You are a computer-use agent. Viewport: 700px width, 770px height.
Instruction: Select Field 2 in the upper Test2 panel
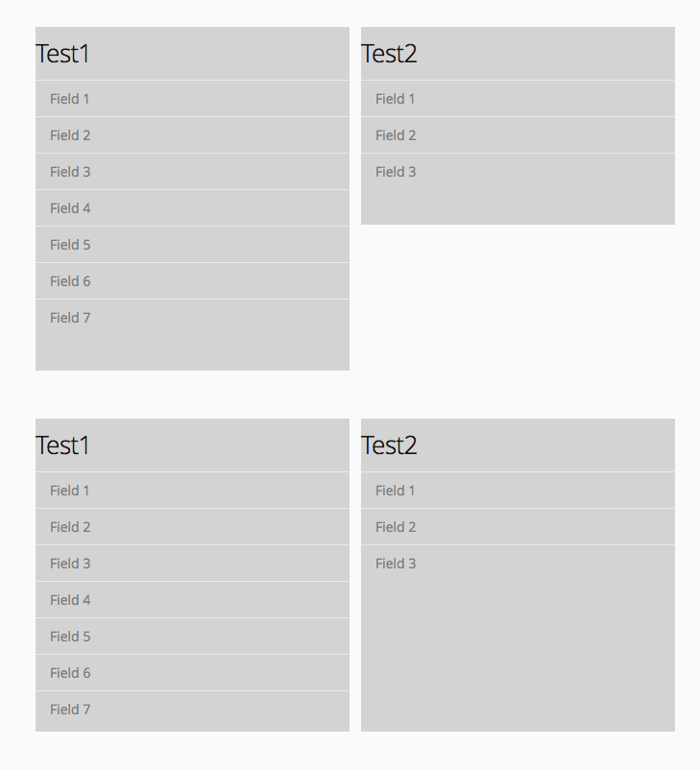click(x=518, y=135)
